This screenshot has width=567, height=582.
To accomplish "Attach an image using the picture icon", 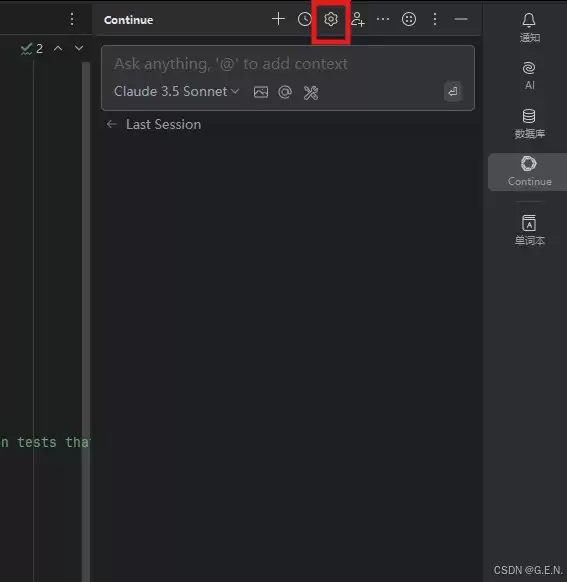I will pos(261,92).
